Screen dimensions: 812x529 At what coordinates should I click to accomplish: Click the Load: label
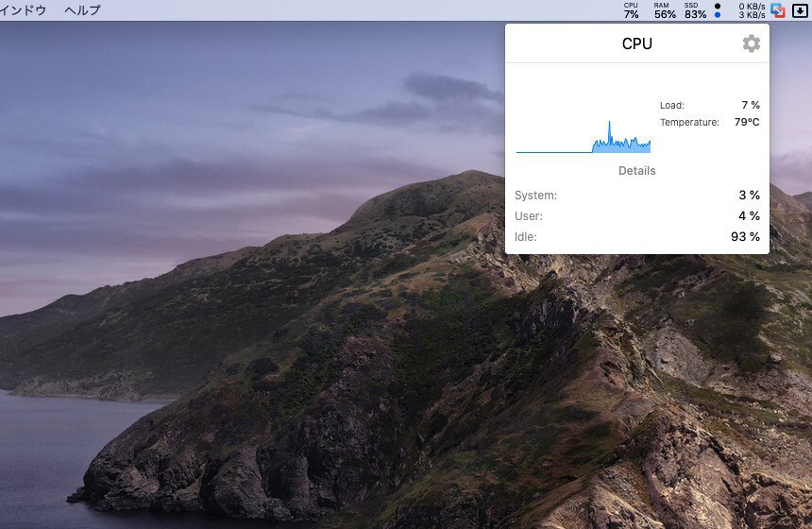[672, 105]
